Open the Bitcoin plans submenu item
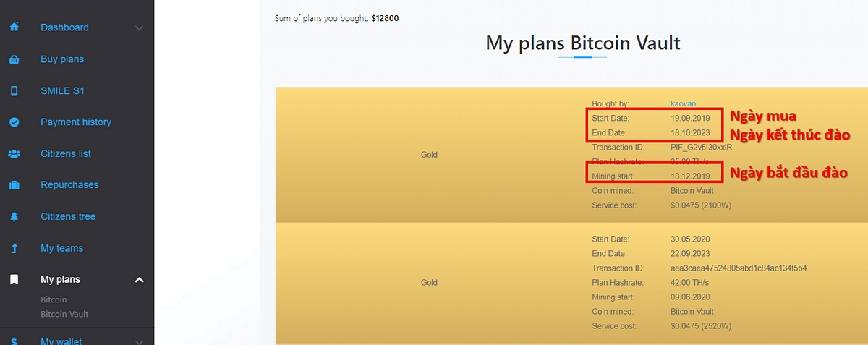 point(54,299)
